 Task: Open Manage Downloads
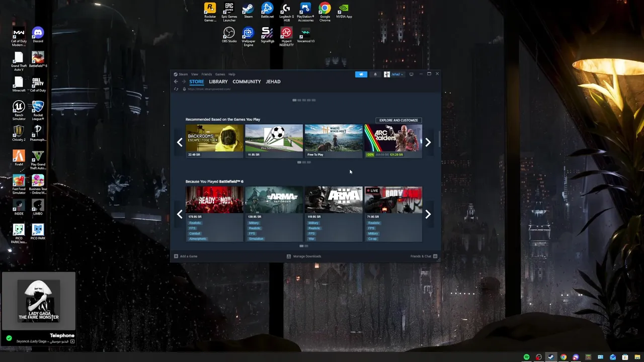pos(303,256)
